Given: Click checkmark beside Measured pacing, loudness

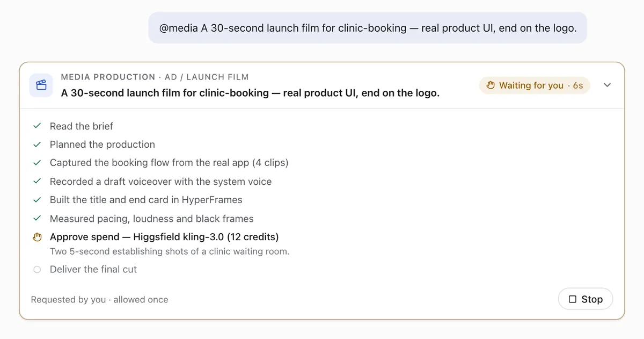Looking at the screenshot, I should click(37, 219).
